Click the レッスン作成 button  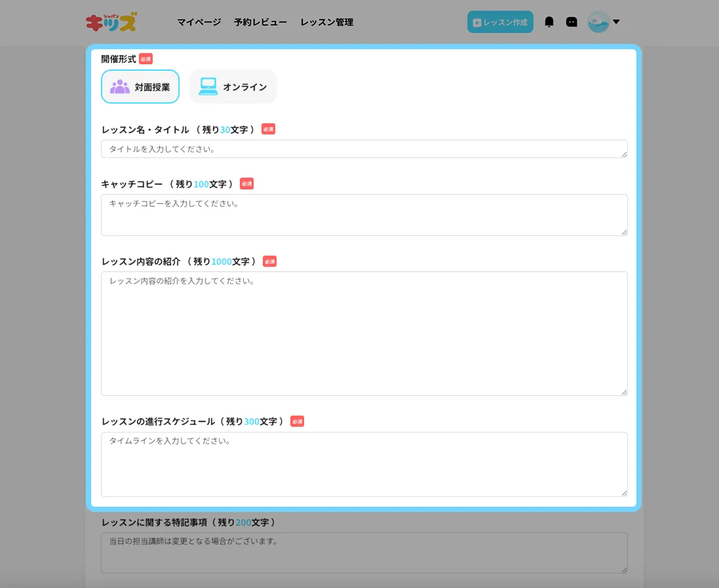[500, 22]
